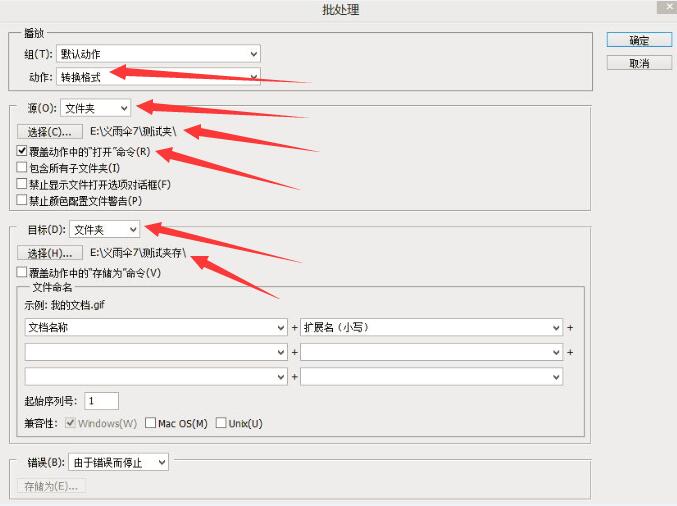Open the 目标(D) dropdown showing 文件夹
The image size is (677, 506).
click(104, 230)
